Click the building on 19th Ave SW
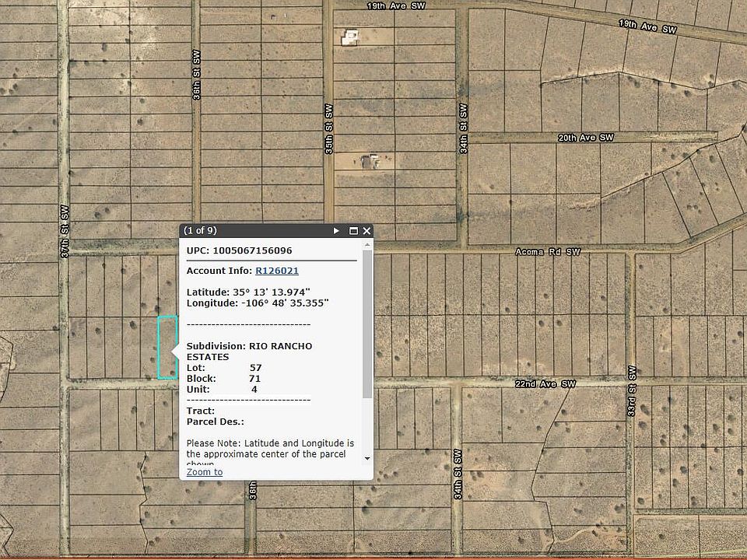Screen dimensions: 747x560 tap(350, 37)
